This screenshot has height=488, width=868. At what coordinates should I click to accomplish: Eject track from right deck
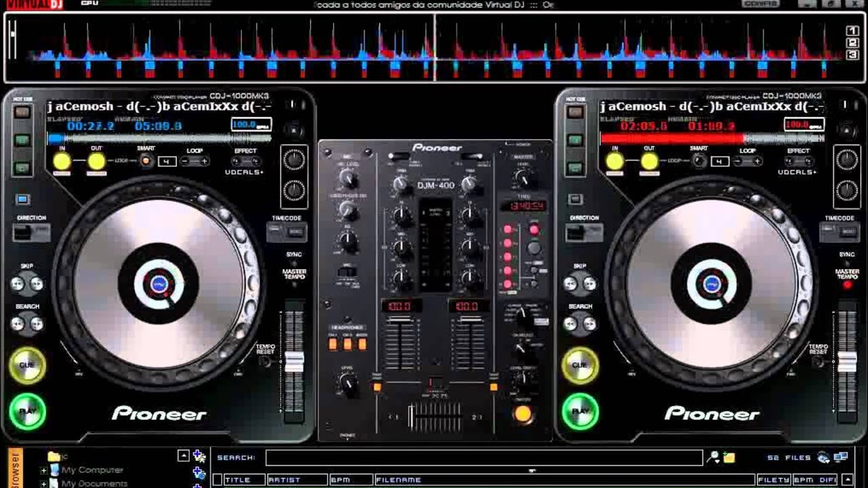846,130
